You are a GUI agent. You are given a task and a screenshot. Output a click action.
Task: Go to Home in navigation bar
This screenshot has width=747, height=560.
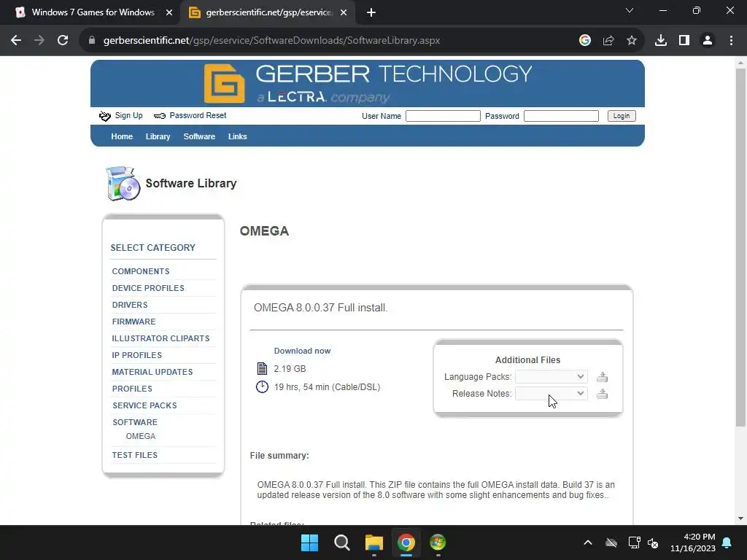pos(122,136)
